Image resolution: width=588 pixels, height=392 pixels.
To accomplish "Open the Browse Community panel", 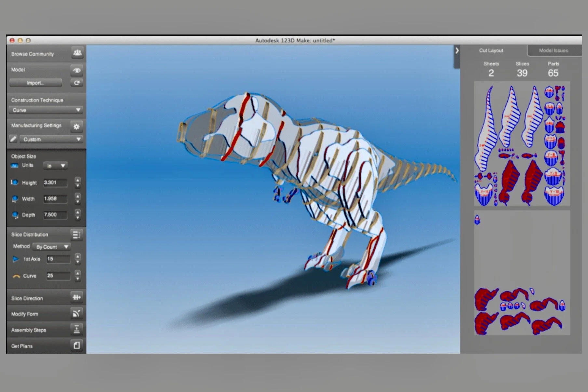I will click(x=77, y=53).
